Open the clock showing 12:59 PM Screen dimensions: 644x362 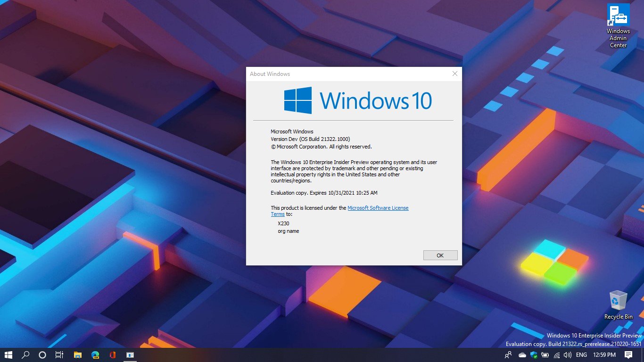point(604,354)
